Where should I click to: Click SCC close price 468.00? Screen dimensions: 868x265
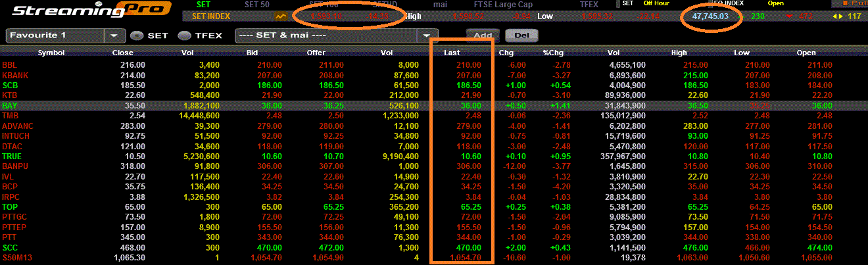[x=132, y=248]
